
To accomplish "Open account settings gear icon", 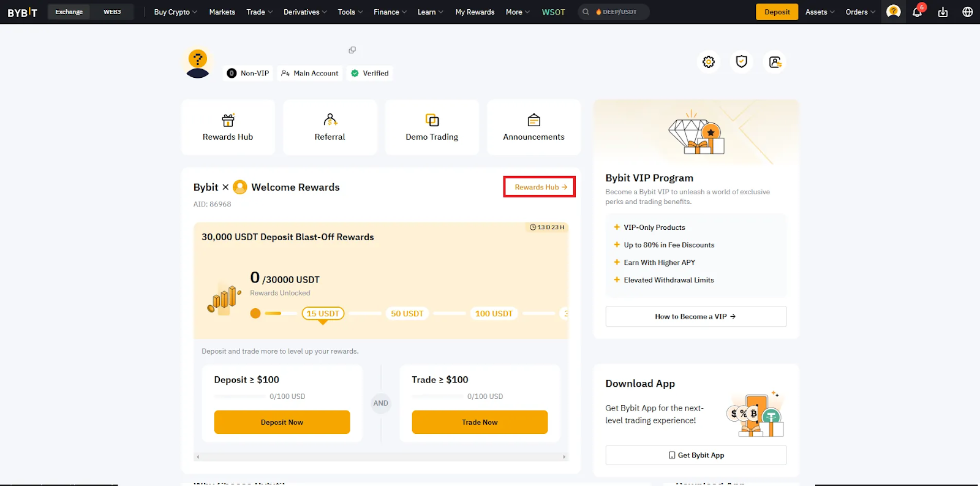I will 709,62.
